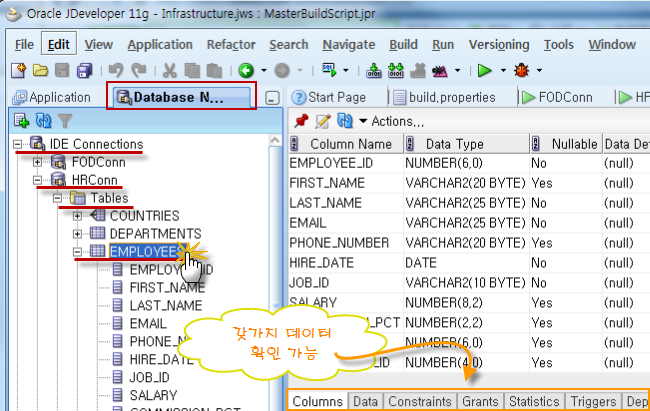Switch to the Start Page tab
Image resolution: width=650 pixels, height=411 pixels.
(x=329, y=97)
